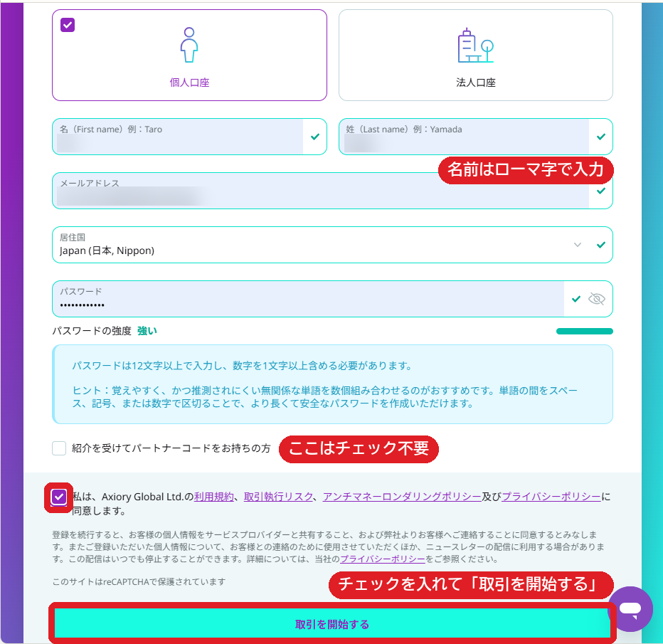Click the 強い password strength label
663x644 pixels.
click(x=147, y=331)
